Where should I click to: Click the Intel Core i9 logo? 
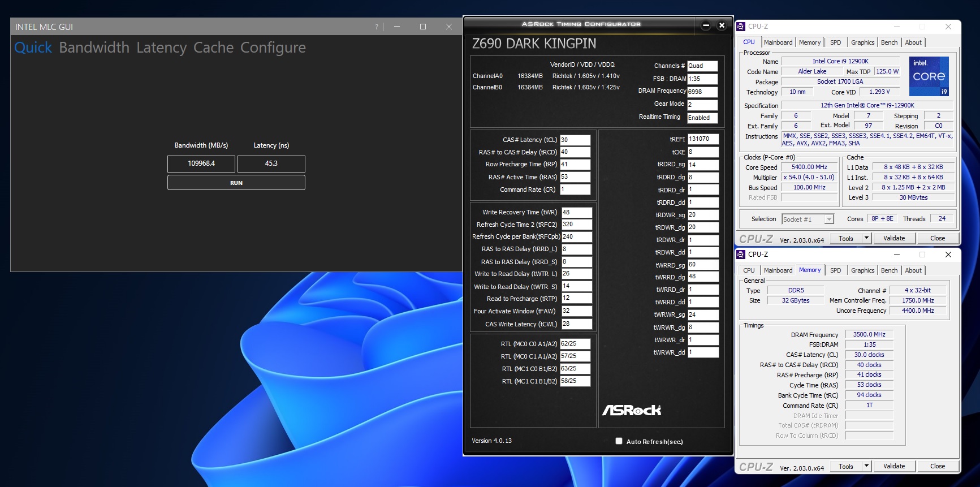(x=929, y=76)
